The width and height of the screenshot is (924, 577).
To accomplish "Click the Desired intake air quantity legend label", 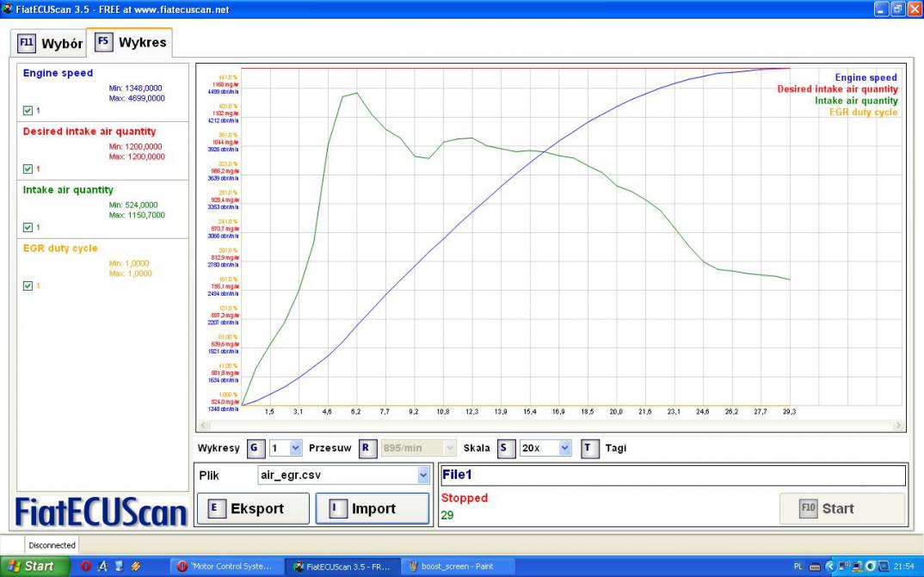I will [x=837, y=89].
